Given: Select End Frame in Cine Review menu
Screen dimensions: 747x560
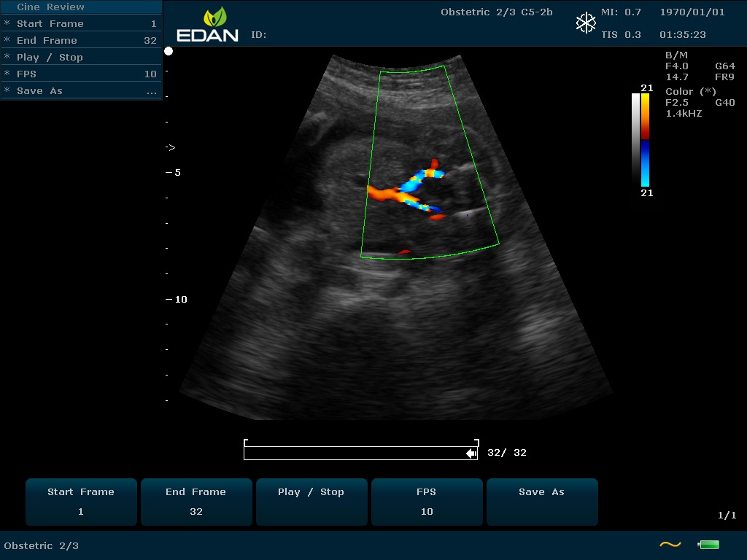Looking at the screenshot, I should [80, 40].
